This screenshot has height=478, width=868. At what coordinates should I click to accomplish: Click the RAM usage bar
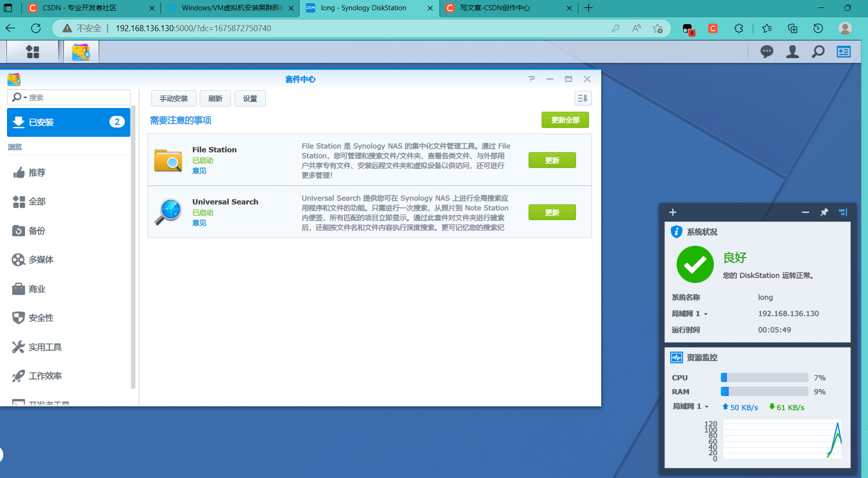tap(764, 391)
